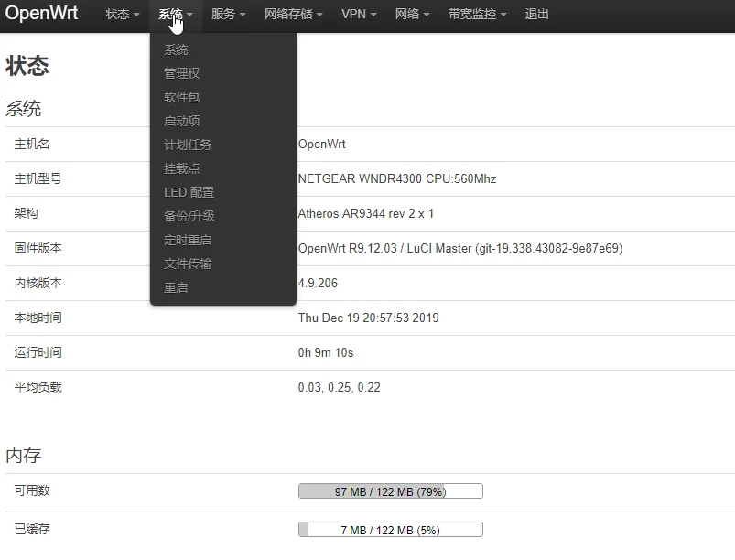Click the 可用数 row label
The height and width of the screenshot is (560, 735).
click(32, 490)
